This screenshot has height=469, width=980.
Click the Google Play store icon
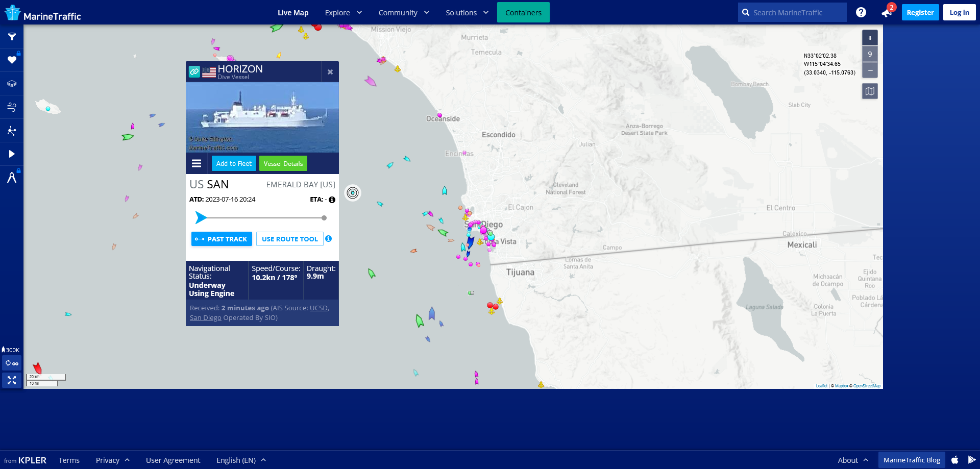(x=972, y=460)
